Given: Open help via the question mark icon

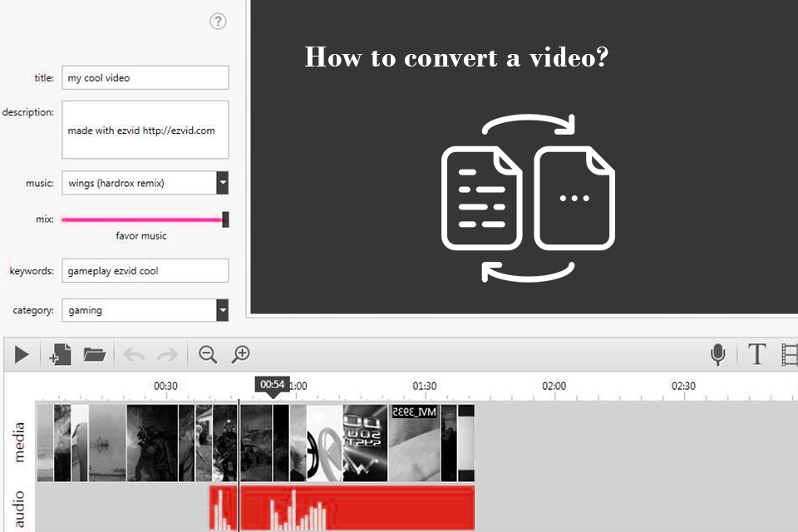Looking at the screenshot, I should pyautogui.click(x=219, y=22).
